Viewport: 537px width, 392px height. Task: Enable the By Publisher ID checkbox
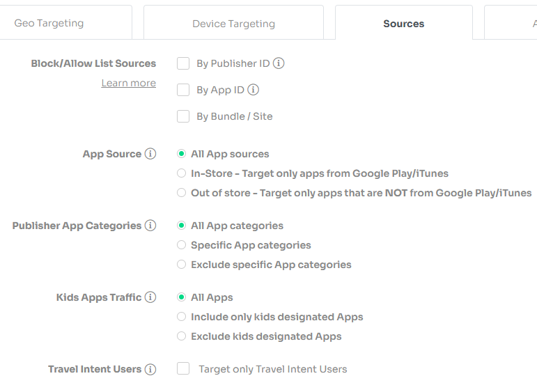183,63
